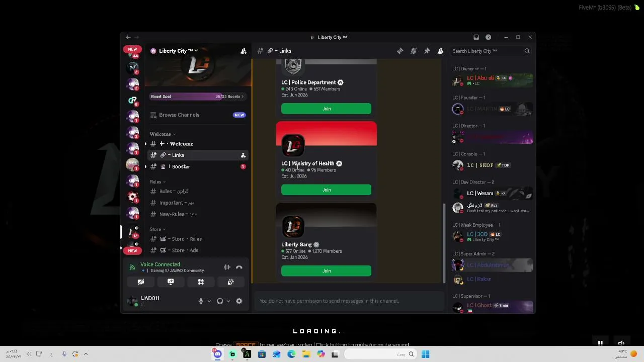This screenshot has height=362, width=644.
Task: Open member LC | SKOF profile
Action: pos(492,165)
